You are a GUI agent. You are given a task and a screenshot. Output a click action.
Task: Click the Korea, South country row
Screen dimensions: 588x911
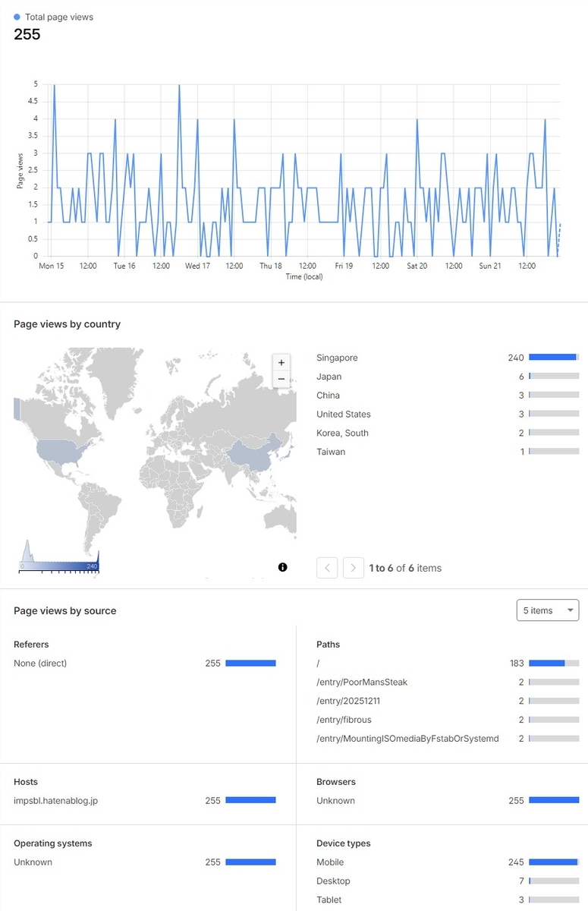pos(448,433)
